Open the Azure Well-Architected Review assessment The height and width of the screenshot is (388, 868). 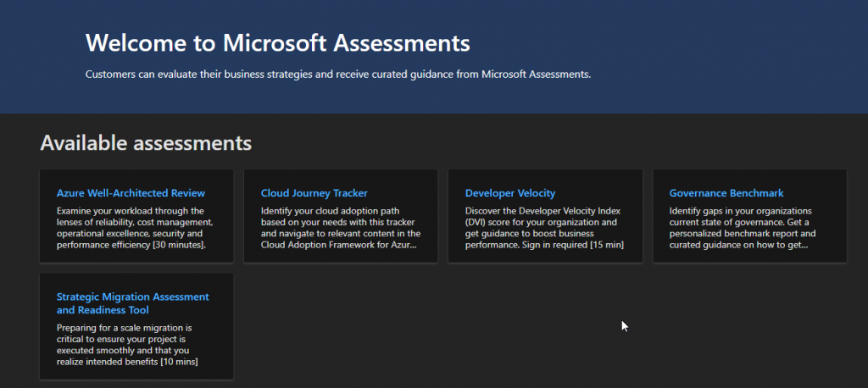(x=131, y=193)
